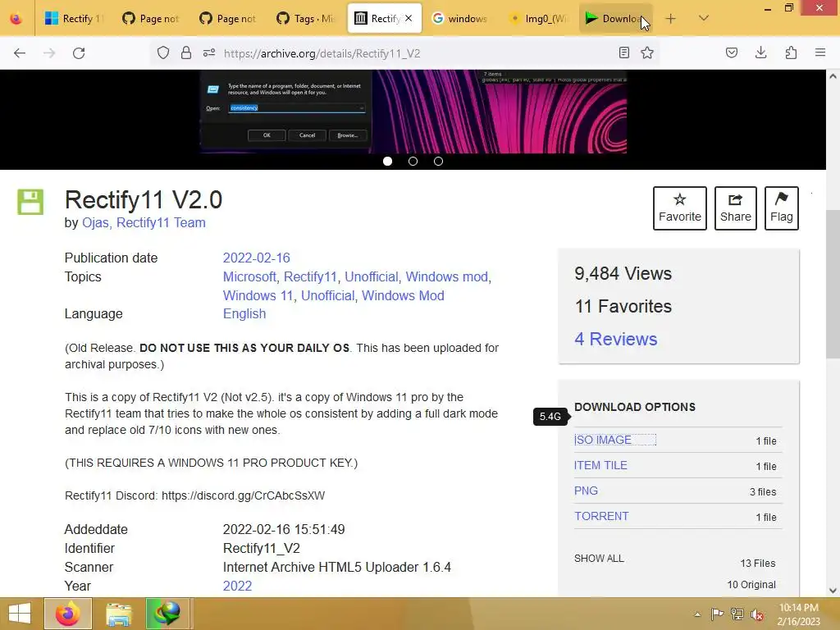Open the Windows Mod capitalized topic link
Screen dimensions: 840x630
pyautogui.click(x=403, y=295)
